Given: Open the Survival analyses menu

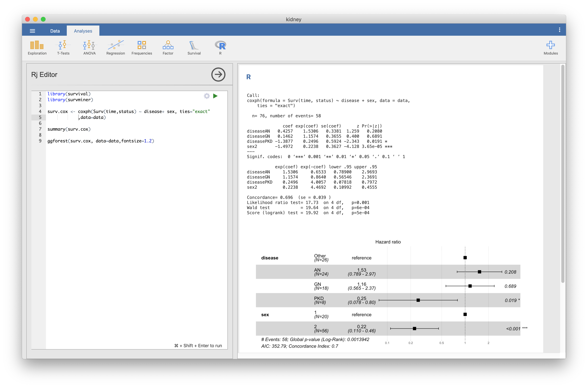Looking at the screenshot, I should click(x=194, y=47).
